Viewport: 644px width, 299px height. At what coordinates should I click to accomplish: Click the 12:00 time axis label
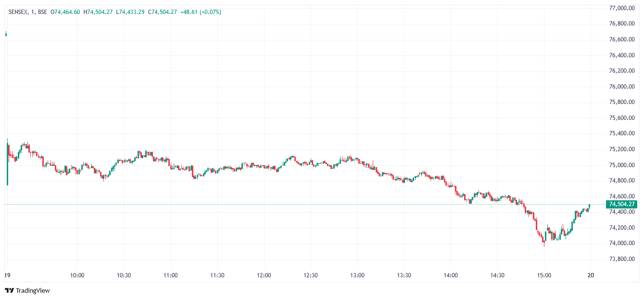(264, 275)
